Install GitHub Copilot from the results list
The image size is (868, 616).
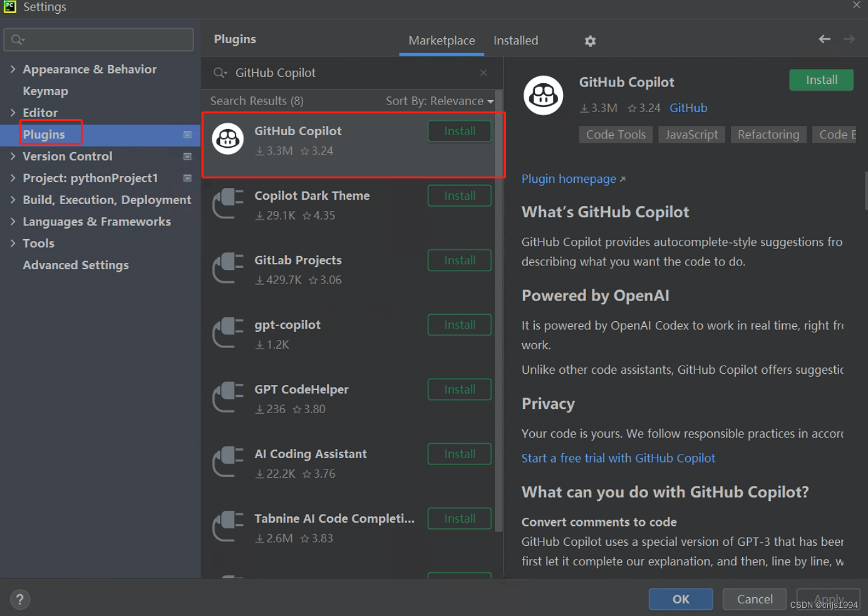tap(460, 131)
